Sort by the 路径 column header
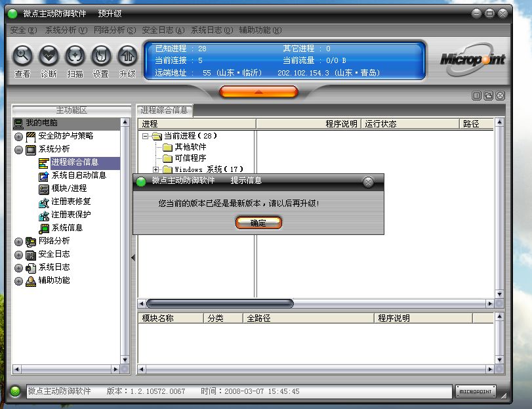The image size is (532, 409). tap(477, 124)
